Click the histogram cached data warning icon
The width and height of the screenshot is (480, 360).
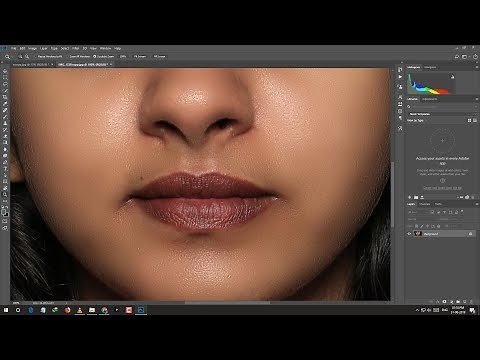click(x=453, y=77)
